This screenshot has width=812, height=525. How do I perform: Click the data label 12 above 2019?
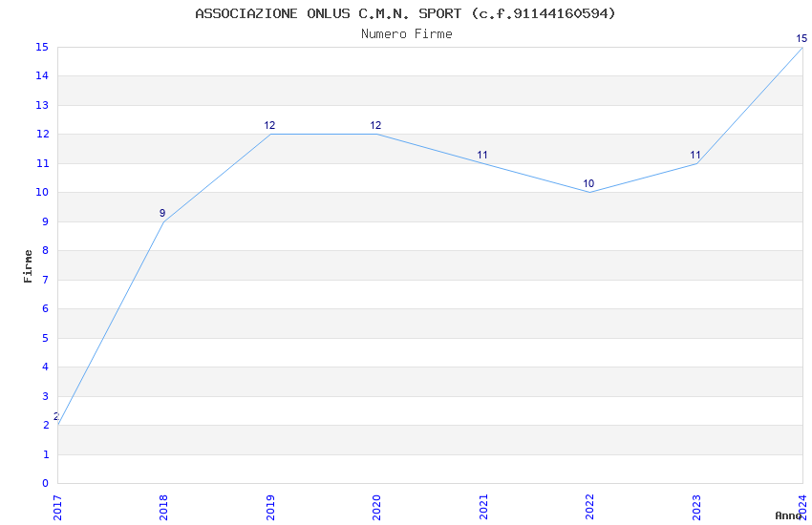[x=269, y=125]
